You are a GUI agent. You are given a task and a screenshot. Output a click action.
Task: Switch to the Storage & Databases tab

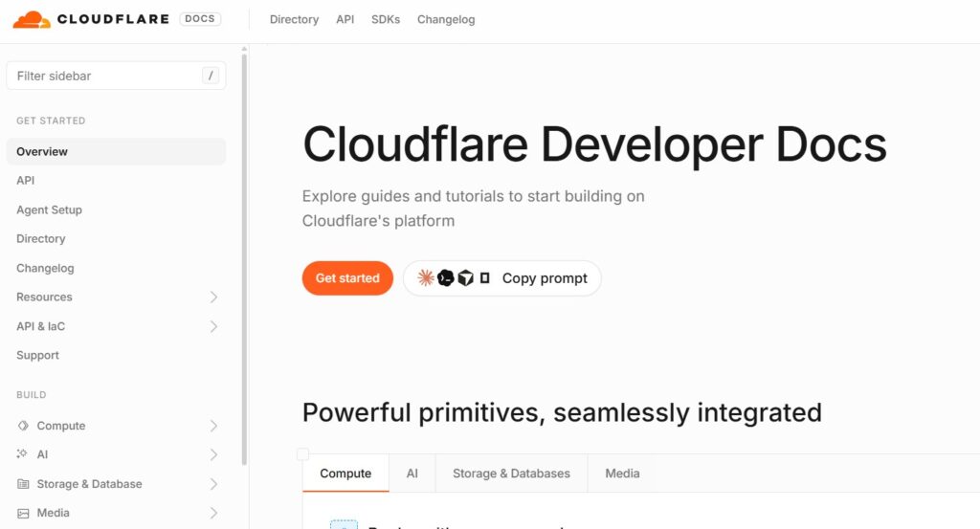pos(511,474)
